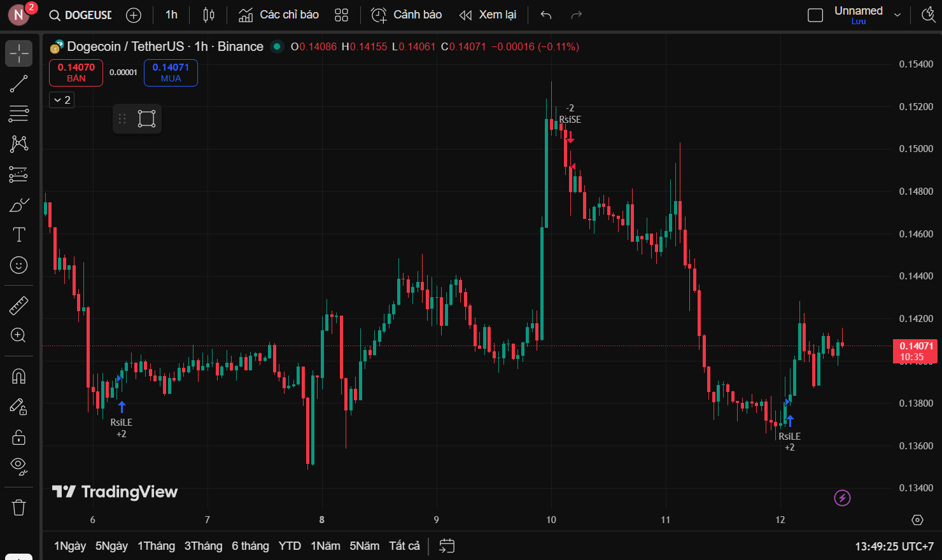Viewport: 942px width, 560px height.
Task: Start bar replay with Xem lại
Action: [x=488, y=15]
